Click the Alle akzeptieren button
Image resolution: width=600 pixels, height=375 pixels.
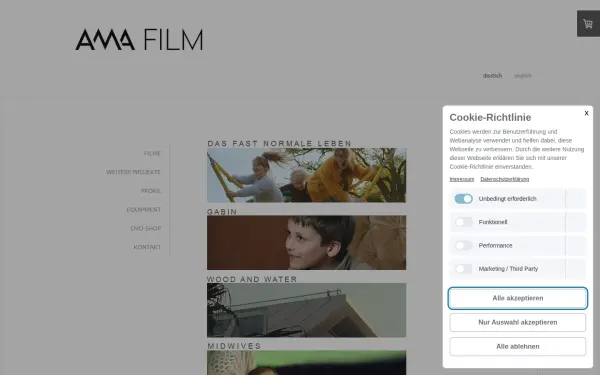point(518,298)
